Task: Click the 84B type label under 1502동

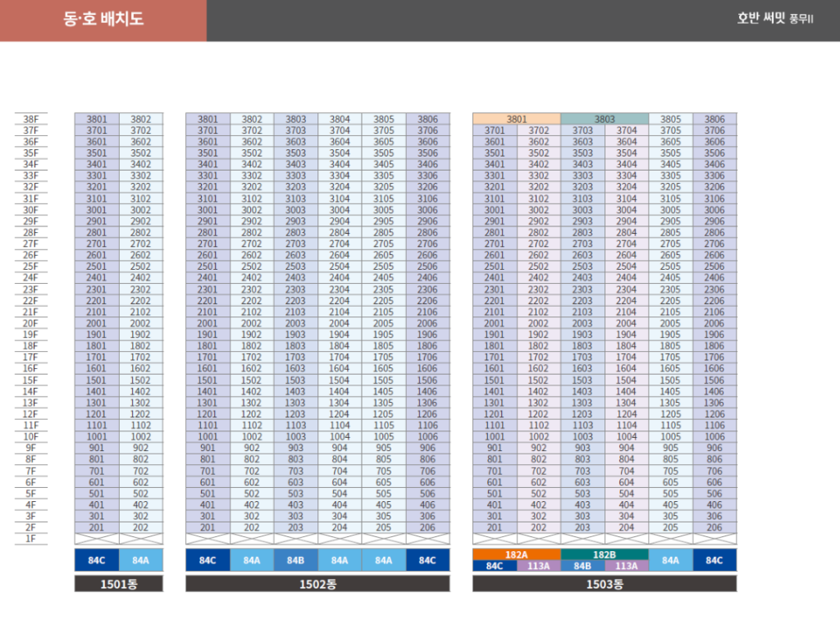Action: (x=295, y=560)
